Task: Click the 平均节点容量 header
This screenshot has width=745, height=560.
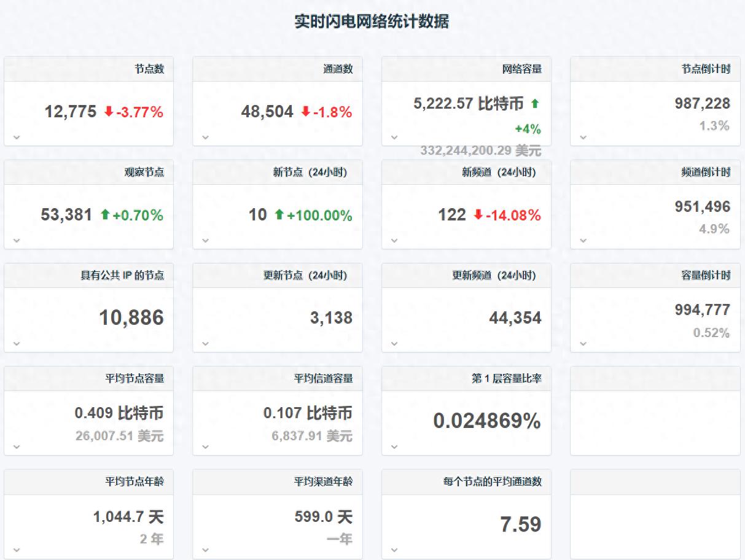Action: tap(88, 379)
